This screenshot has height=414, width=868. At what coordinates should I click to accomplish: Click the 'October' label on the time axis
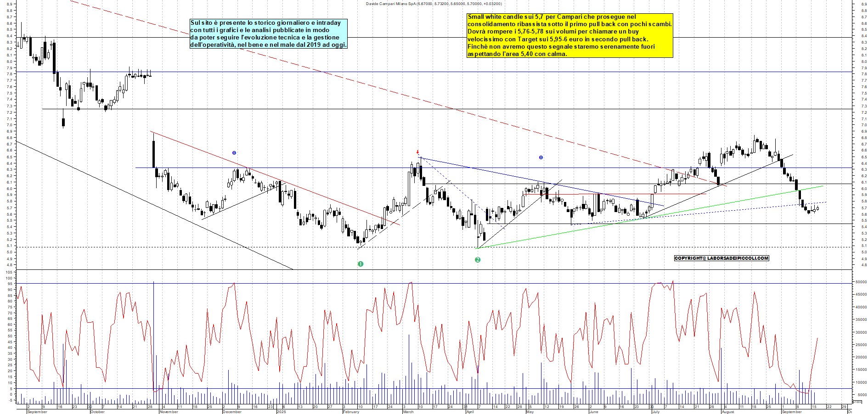click(98, 412)
